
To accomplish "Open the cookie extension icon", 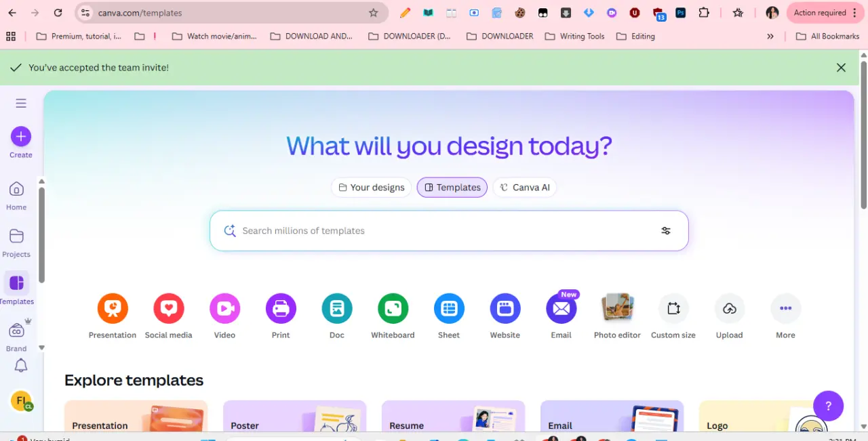I will [520, 13].
